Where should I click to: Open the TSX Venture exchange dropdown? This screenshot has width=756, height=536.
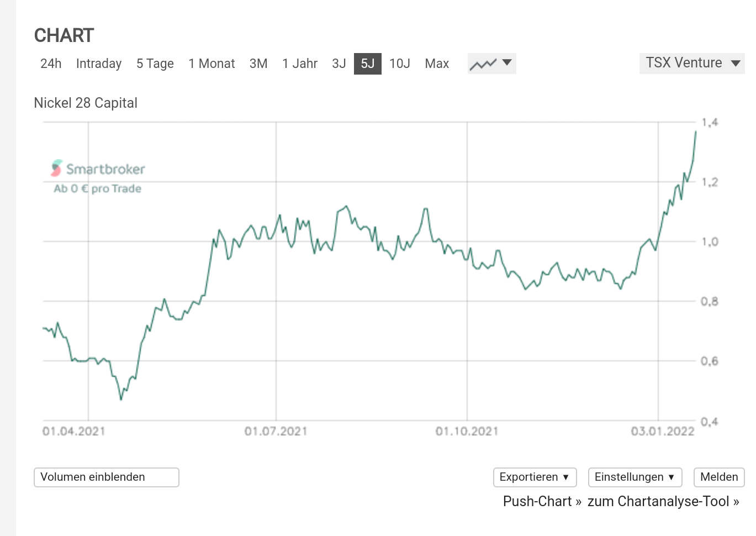(692, 63)
